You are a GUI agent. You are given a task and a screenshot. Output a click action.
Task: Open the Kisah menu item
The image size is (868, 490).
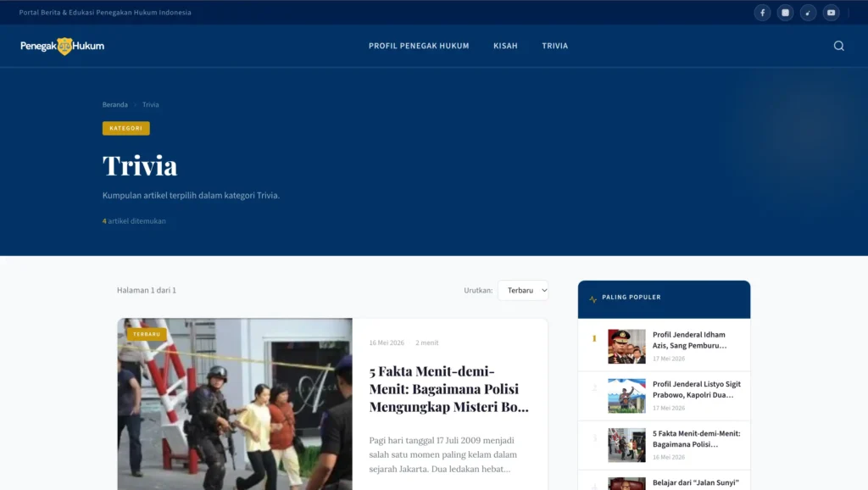[x=505, y=46]
